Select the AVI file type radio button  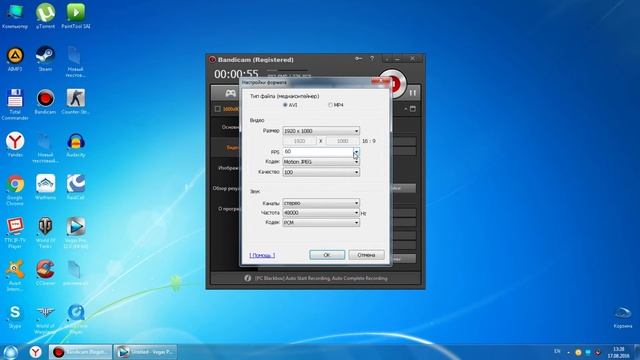coord(285,105)
